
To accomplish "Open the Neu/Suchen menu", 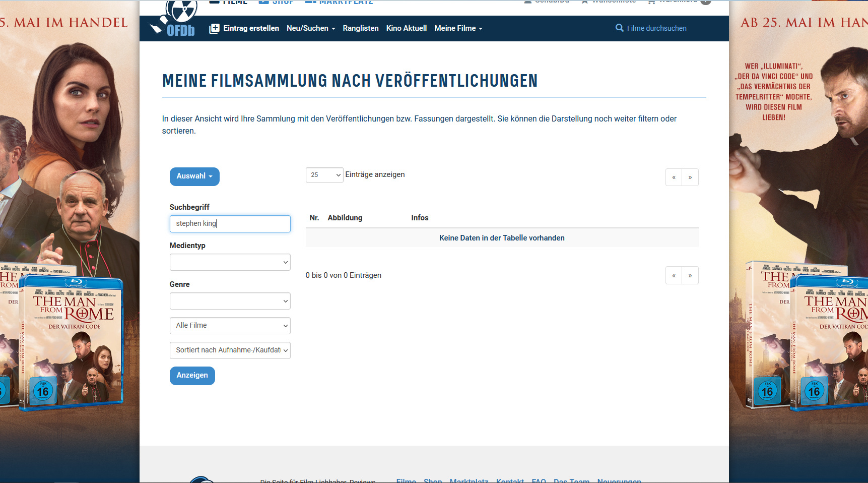I will (311, 28).
